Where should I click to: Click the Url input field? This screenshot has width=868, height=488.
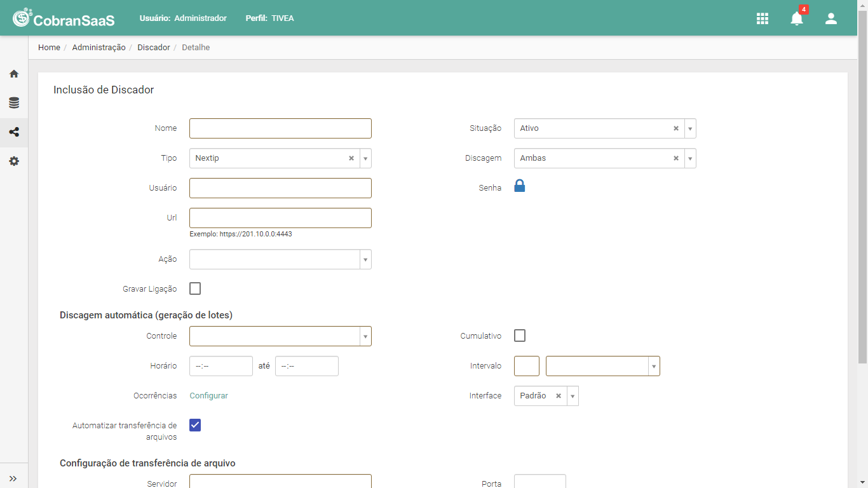(x=280, y=218)
